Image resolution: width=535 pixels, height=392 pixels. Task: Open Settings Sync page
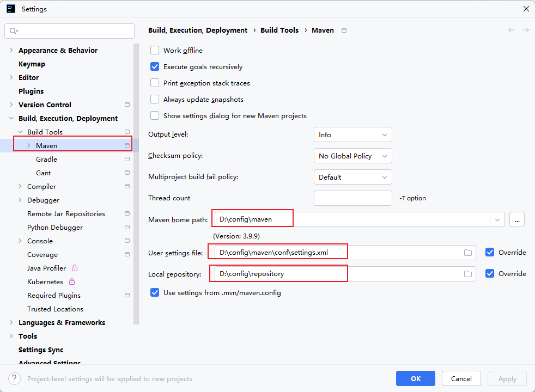pyautogui.click(x=41, y=350)
